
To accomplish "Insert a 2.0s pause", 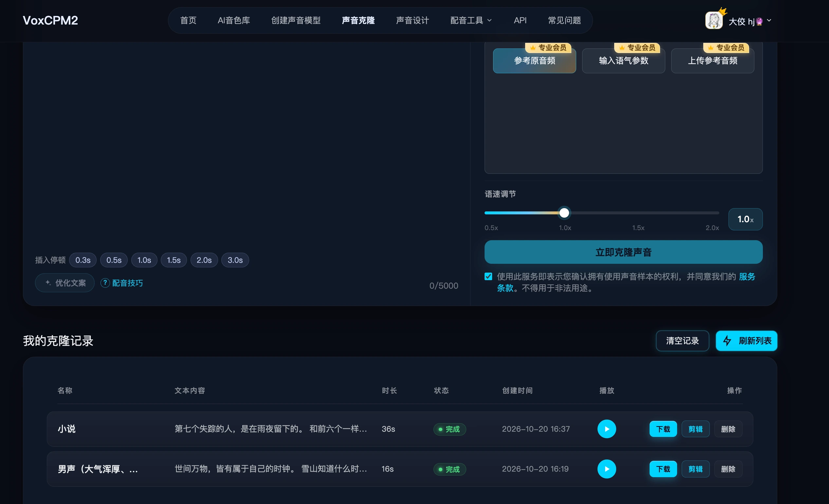I will point(204,260).
